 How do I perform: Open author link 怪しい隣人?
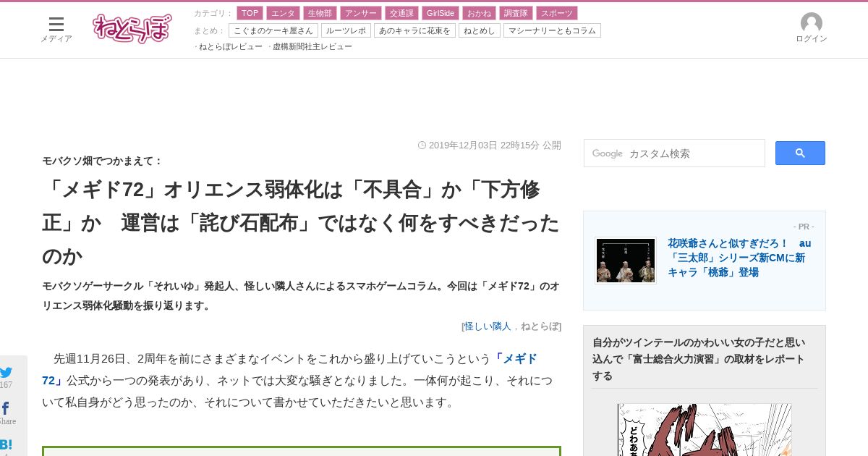click(488, 326)
